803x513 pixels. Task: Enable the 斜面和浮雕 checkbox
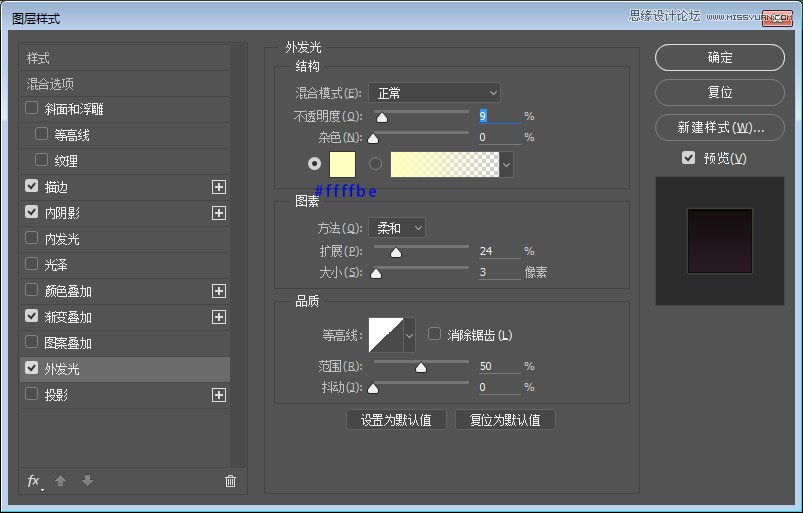(x=32, y=109)
